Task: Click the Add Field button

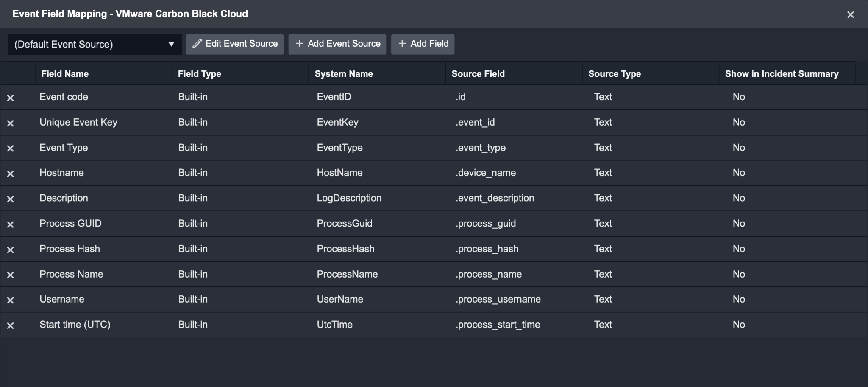Action: [x=423, y=44]
